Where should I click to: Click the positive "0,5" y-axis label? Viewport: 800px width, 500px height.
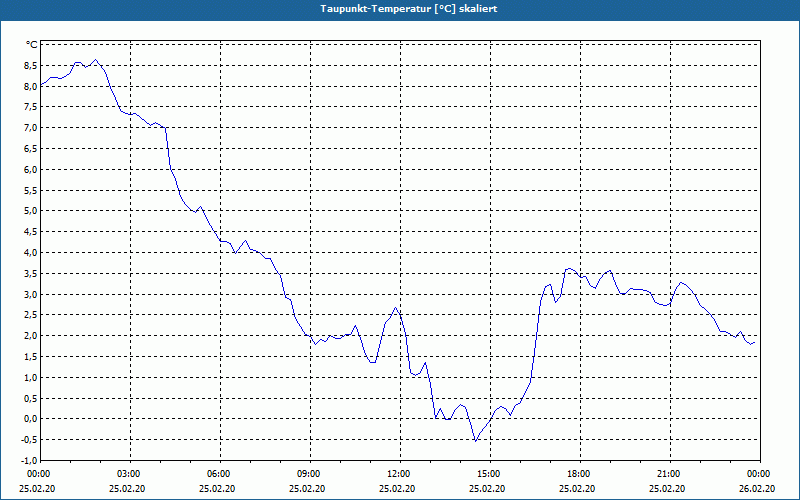pyautogui.click(x=30, y=398)
